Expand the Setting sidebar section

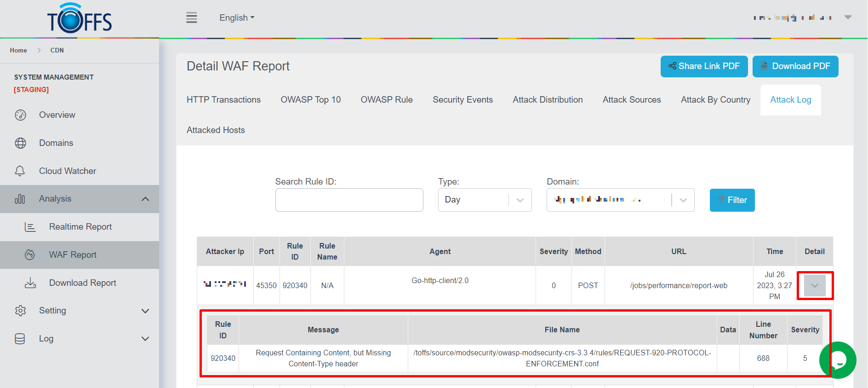click(145, 311)
